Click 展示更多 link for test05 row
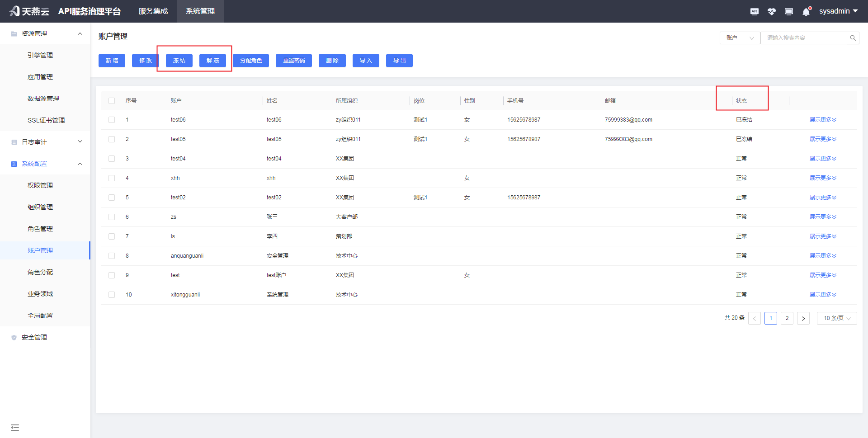This screenshot has width=868, height=438. coord(822,139)
